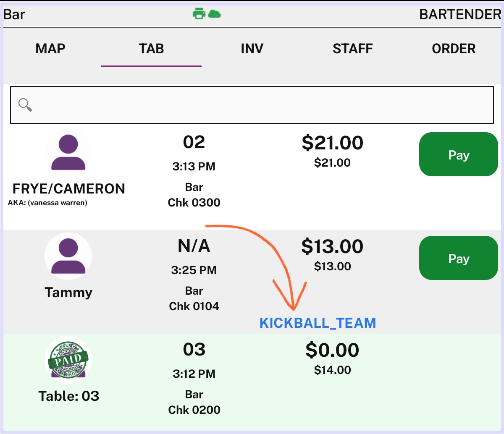
Task: Click the Bar title in header
Action: pyautogui.click(x=14, y=14)
